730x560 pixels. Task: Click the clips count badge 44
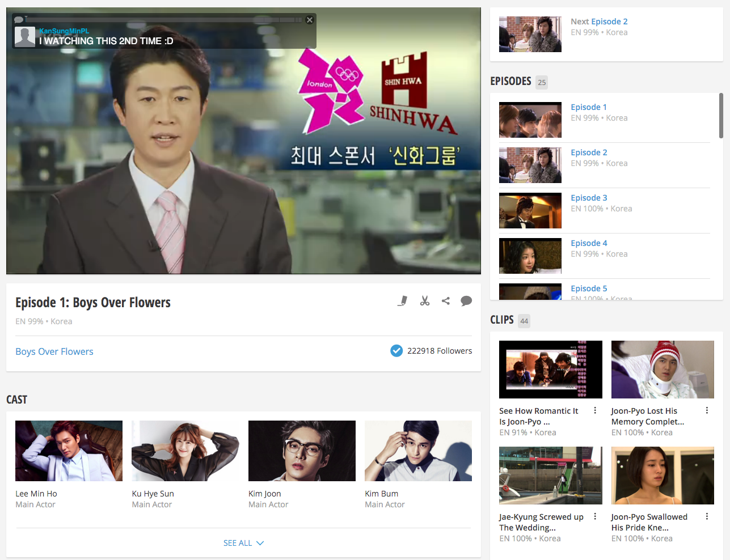click(524, 321)
